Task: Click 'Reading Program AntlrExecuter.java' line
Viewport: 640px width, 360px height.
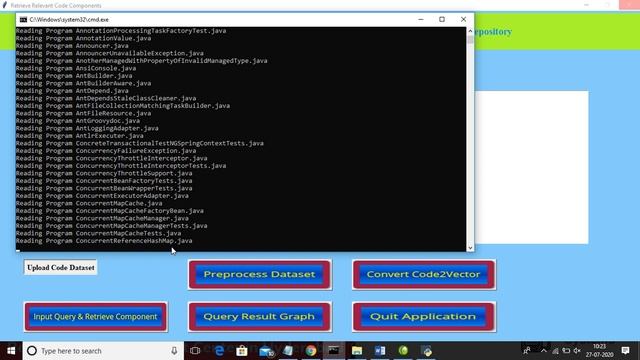Action: (x=80, y=136)
